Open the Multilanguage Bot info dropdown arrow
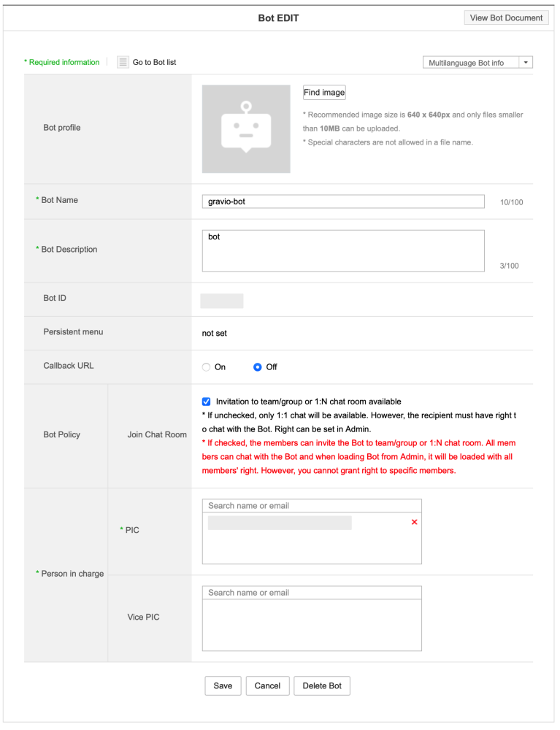This screenshot has height=730, width=560. click(x=526, y=62)
